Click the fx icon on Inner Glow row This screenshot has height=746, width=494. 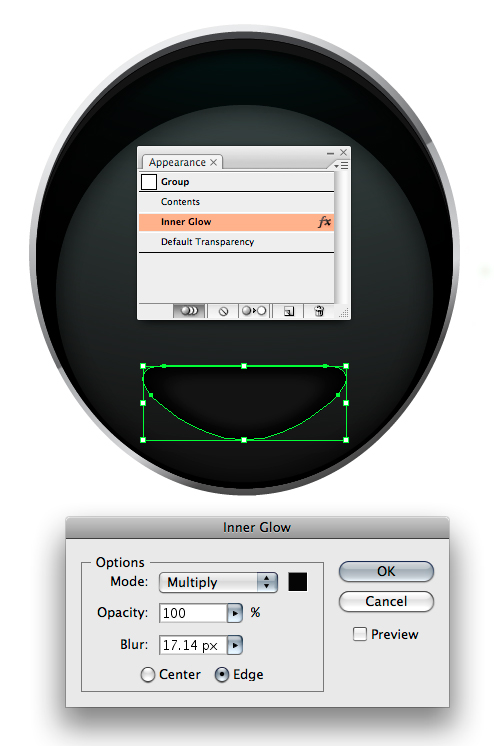324,222
